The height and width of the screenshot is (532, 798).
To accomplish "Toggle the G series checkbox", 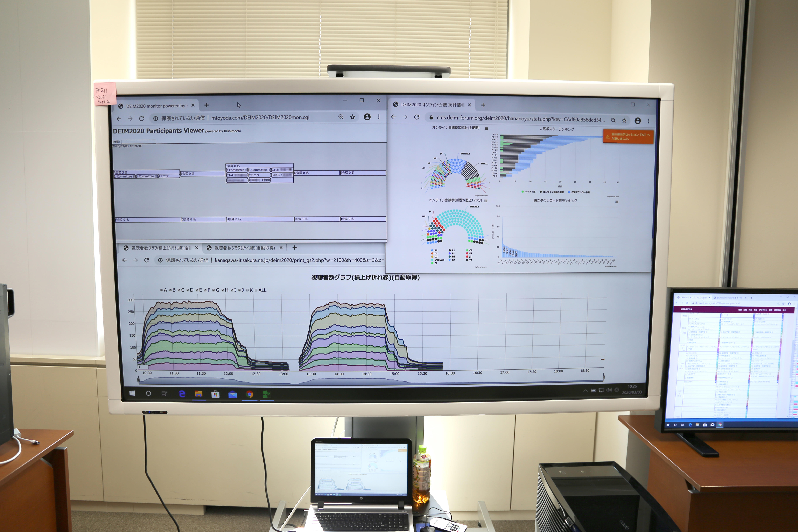I will [x=213, y=290].
